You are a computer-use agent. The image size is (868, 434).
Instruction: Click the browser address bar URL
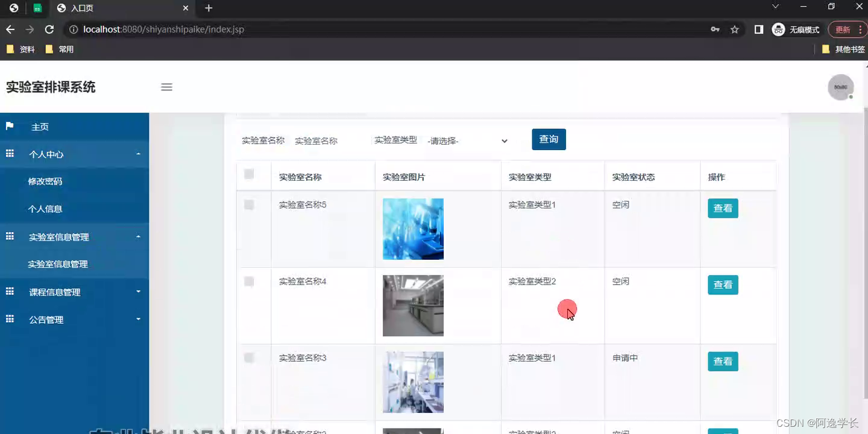(x=163, y=30)
